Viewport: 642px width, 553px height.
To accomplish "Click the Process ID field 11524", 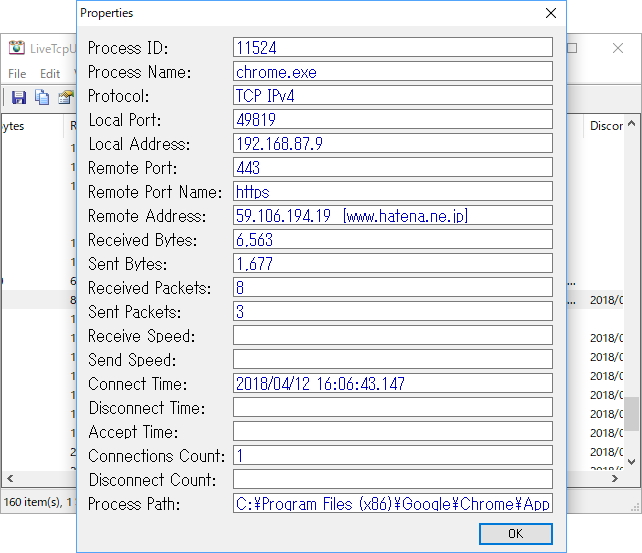I will pos(393,47).
